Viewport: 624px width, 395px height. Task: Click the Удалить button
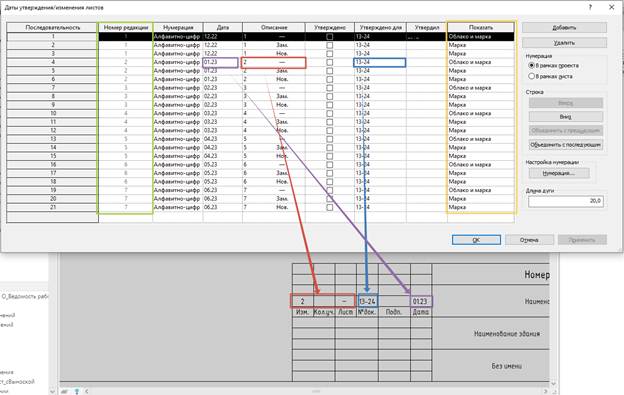pyautogui.click(x=564, y=43)
